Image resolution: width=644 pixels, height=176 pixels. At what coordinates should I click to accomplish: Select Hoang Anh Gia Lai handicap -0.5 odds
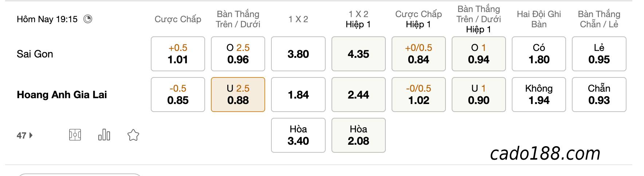point(178,95)
